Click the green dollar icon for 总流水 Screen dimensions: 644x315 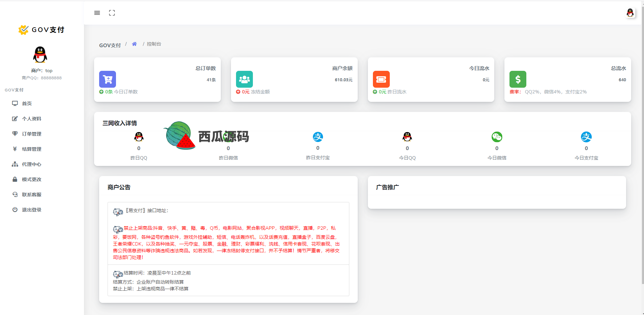[x=518, y=79]
